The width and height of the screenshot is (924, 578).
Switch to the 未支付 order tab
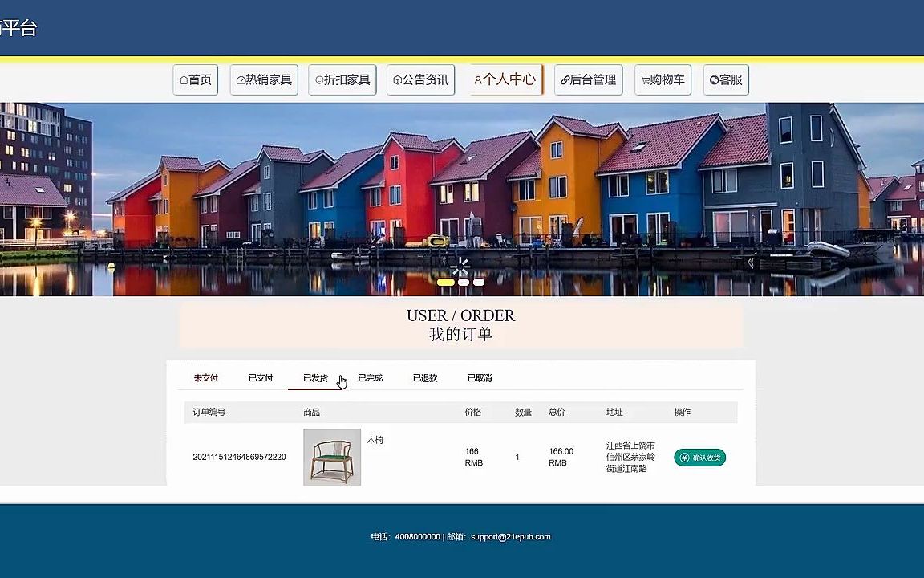pyautogui.click(x=205, y=377)
